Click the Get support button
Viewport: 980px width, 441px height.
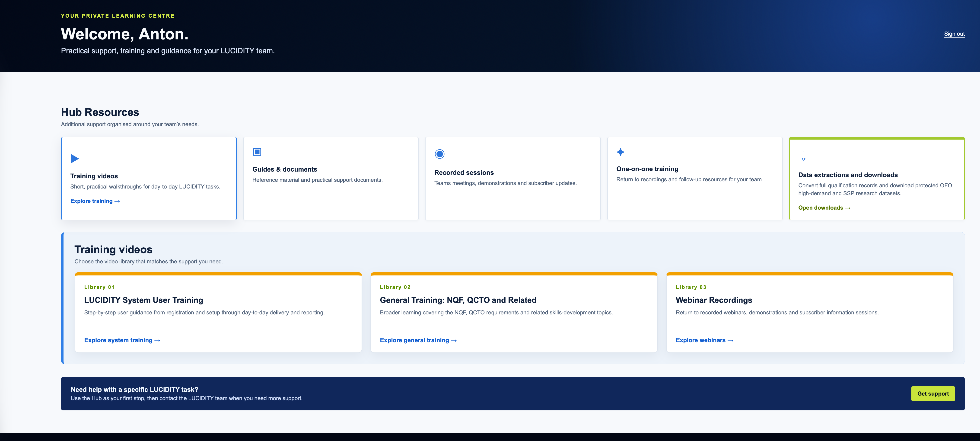click(933, 394)
